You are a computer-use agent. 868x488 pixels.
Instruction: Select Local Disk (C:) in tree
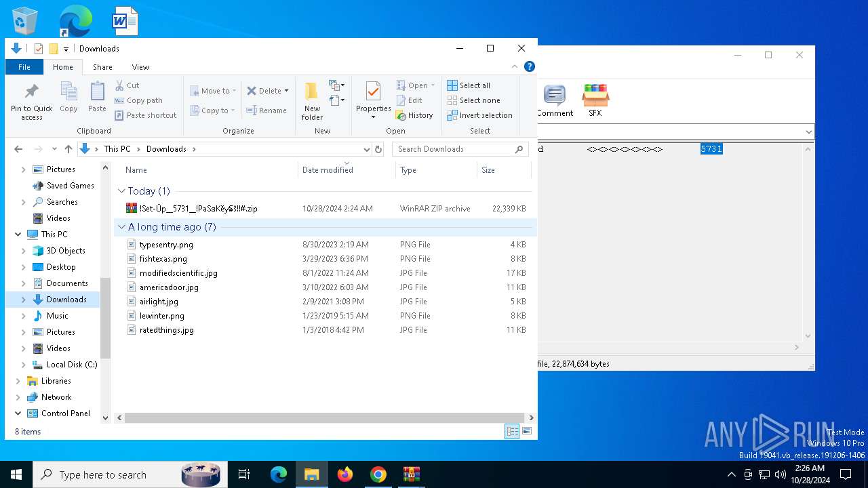(x=65, y=365)
